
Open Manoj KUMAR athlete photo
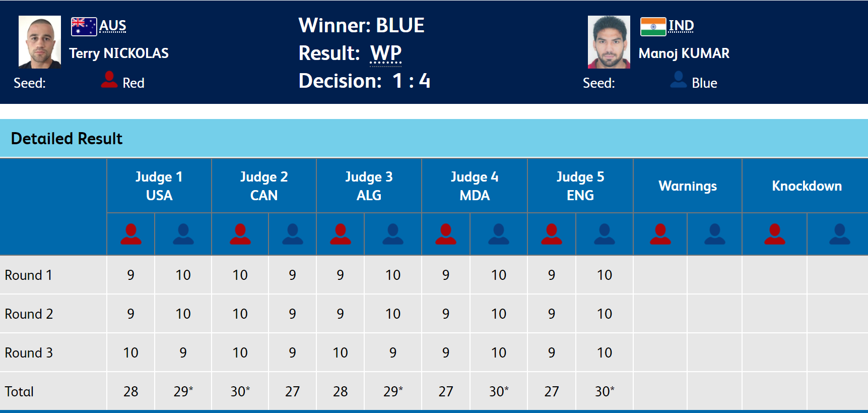click(x=609, y=42)
